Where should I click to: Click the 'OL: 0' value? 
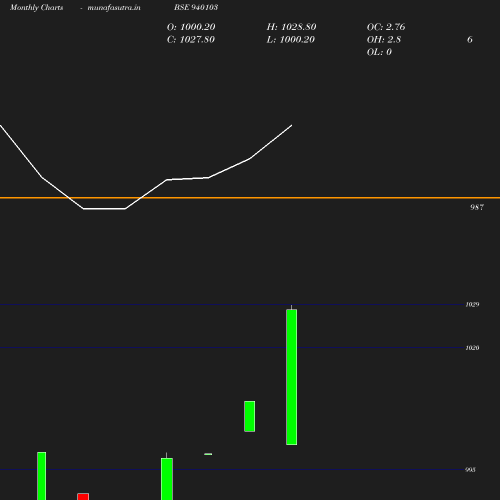379,52
